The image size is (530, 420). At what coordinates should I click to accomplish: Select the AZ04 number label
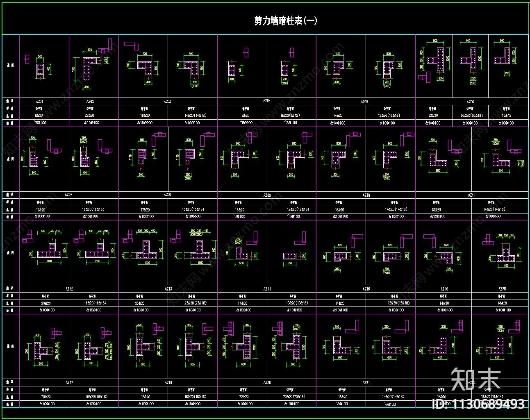[x=267, y=100]
